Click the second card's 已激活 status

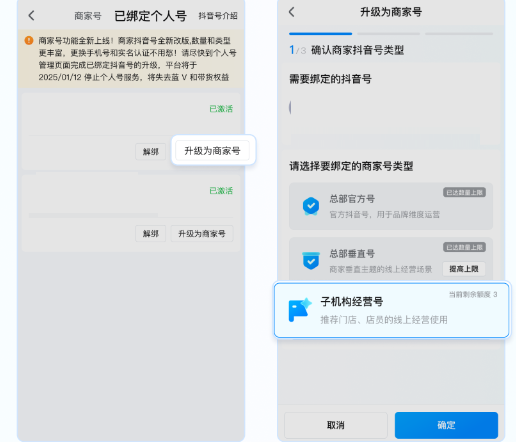point(221,191)
